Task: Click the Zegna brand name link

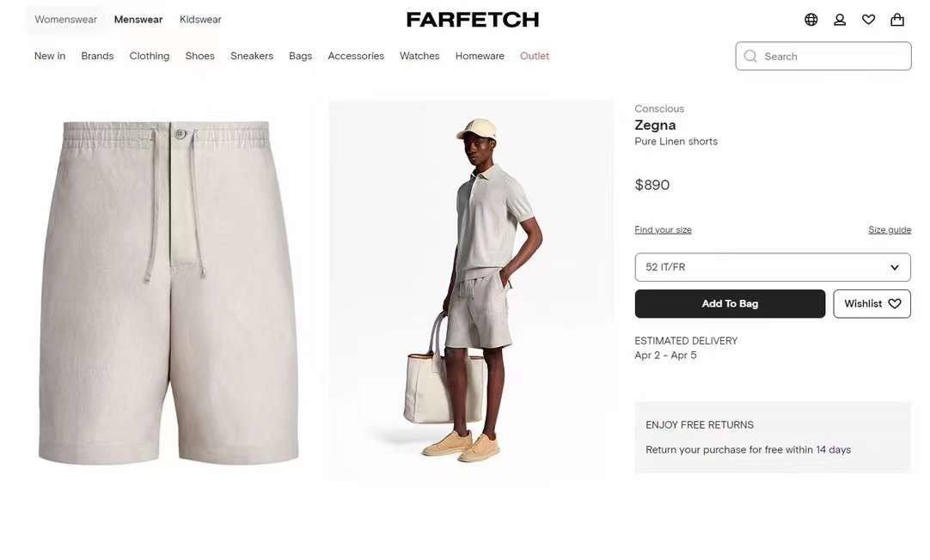Action: 655,125
